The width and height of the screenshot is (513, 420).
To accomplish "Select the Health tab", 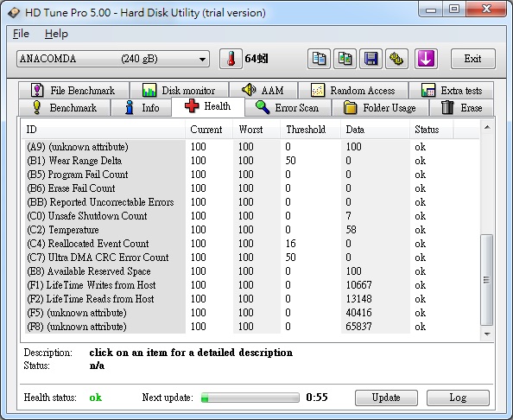I will pyautogui.click(x=208, y=106).
